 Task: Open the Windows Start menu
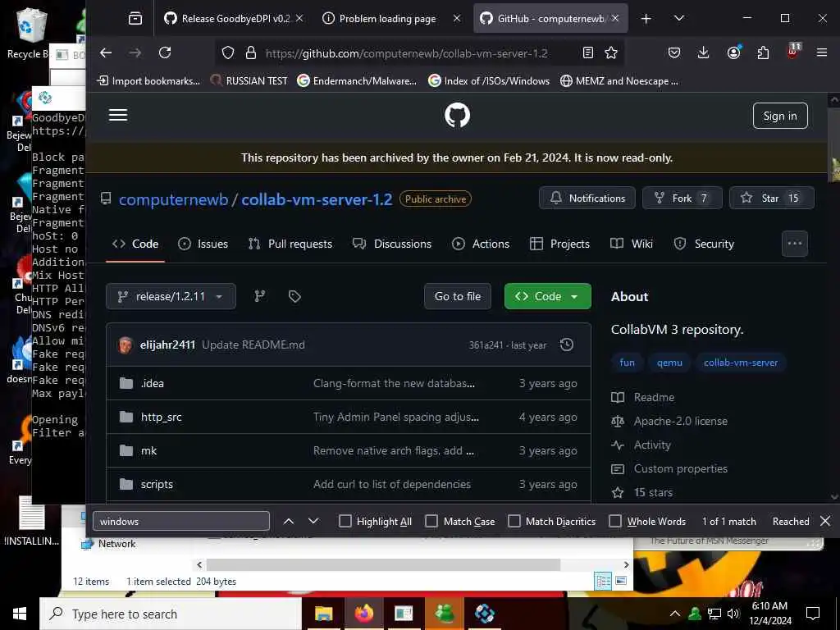(20, 614)
